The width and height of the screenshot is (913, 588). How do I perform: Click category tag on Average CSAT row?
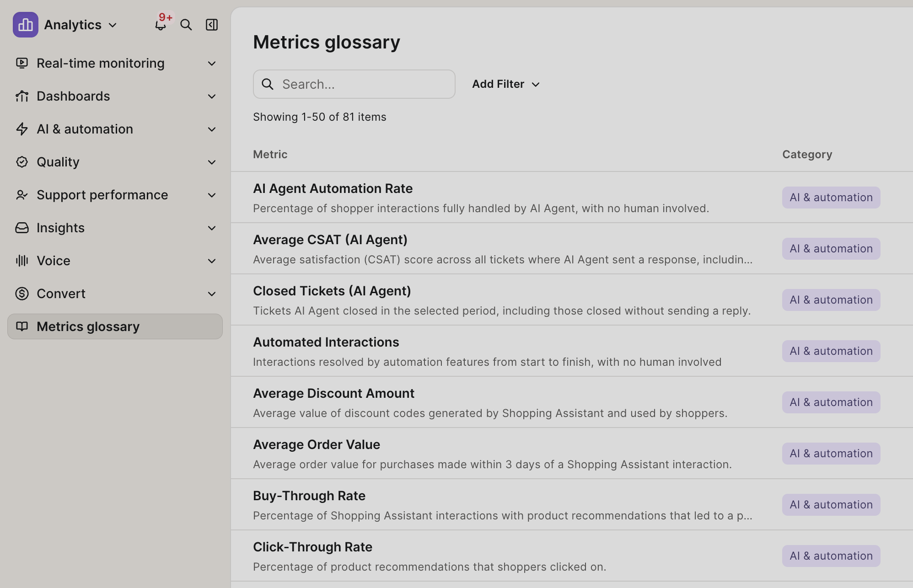tap(831, 249)
